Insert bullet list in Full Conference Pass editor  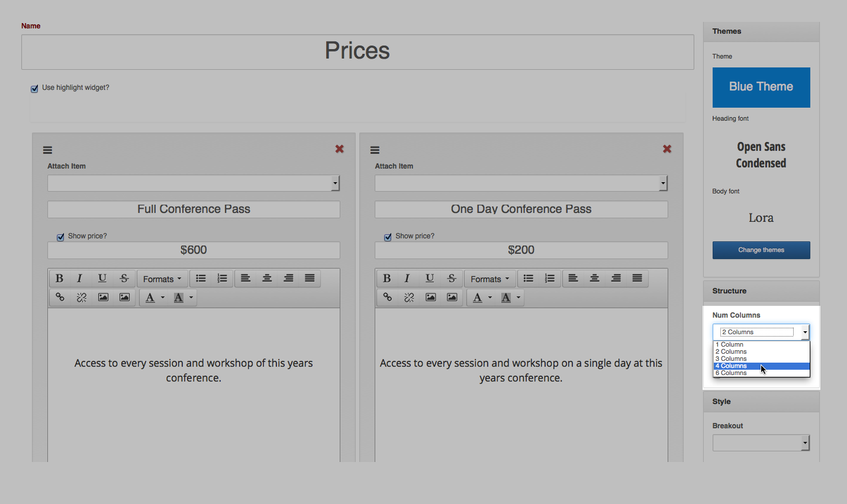(x=201, y=279)
